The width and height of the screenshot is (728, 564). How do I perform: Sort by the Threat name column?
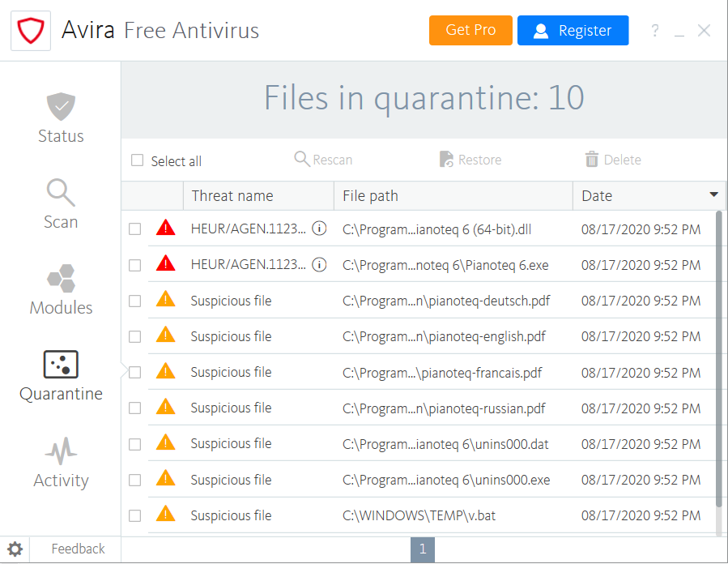pos(258,195)
